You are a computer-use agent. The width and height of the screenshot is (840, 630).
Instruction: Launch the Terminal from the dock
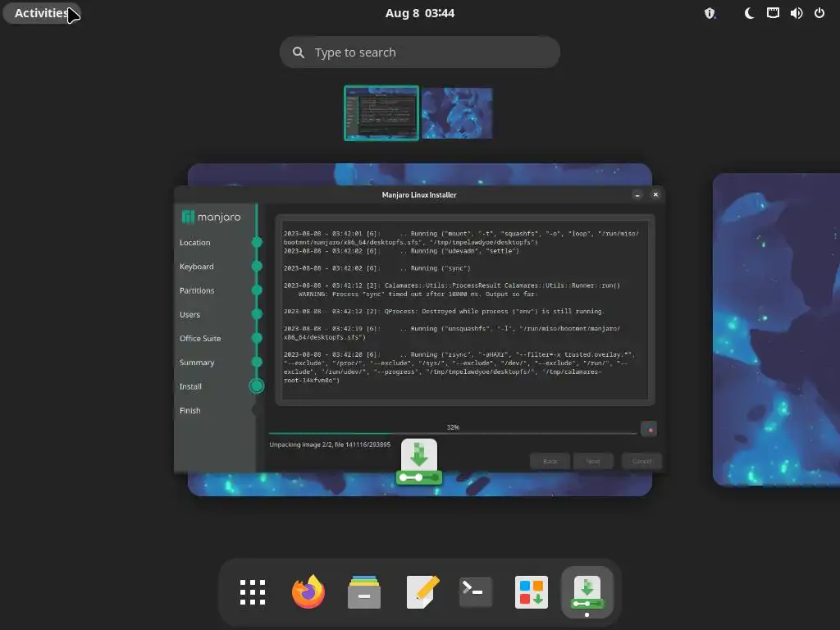point(475,592)
